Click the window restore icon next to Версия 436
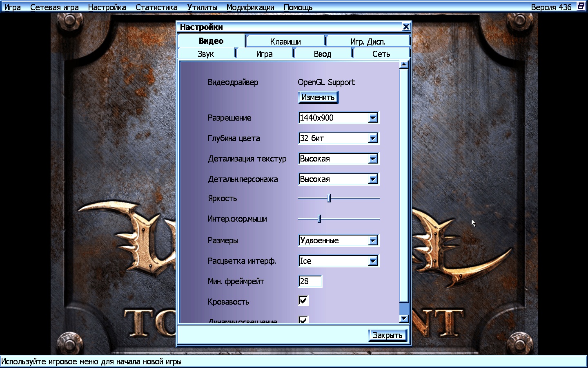 point(581,6)
